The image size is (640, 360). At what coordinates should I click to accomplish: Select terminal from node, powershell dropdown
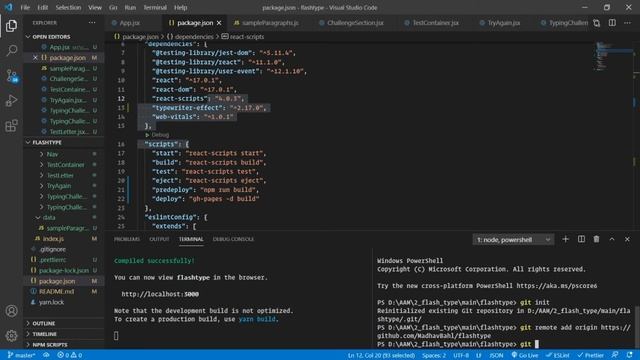pos(513,240)
